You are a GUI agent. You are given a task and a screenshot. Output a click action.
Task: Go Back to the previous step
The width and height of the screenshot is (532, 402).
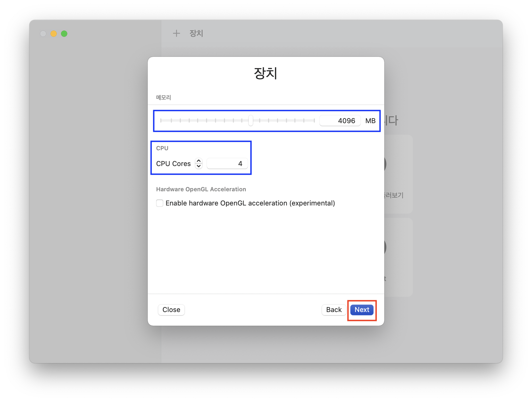click(334, 310)
